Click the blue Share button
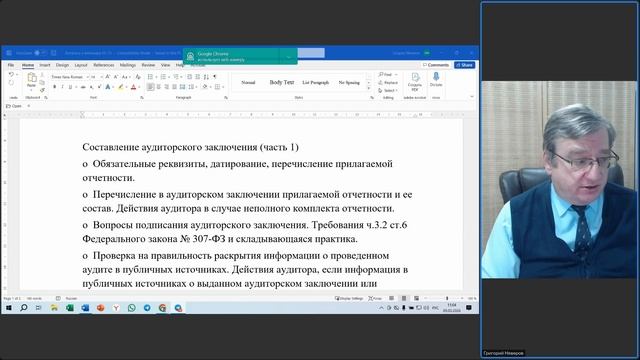 [x=464, y=65]
